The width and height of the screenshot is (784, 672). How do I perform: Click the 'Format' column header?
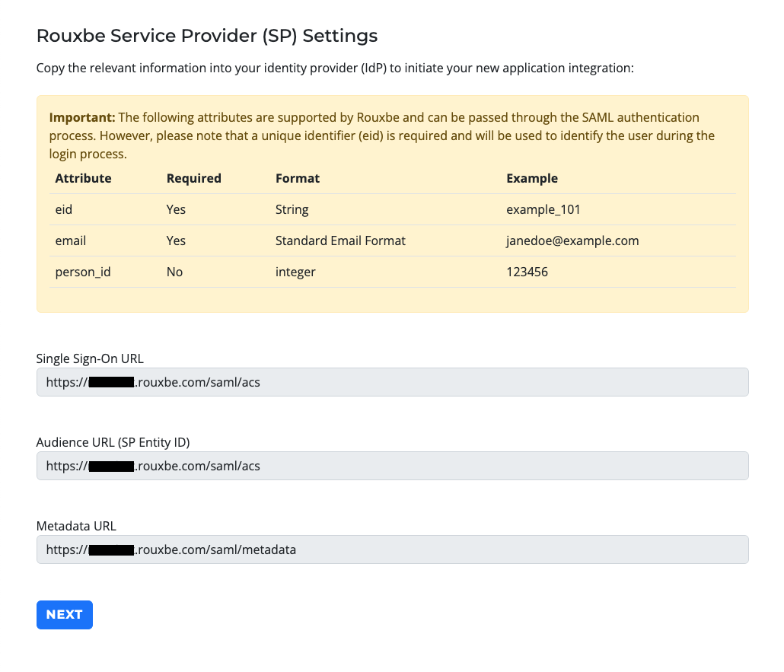coord(298,179)
